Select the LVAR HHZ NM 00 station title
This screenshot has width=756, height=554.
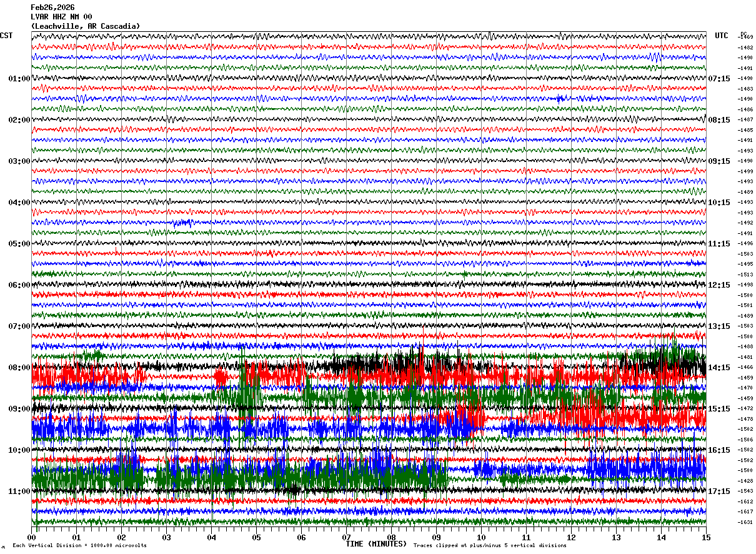[61, 17]
